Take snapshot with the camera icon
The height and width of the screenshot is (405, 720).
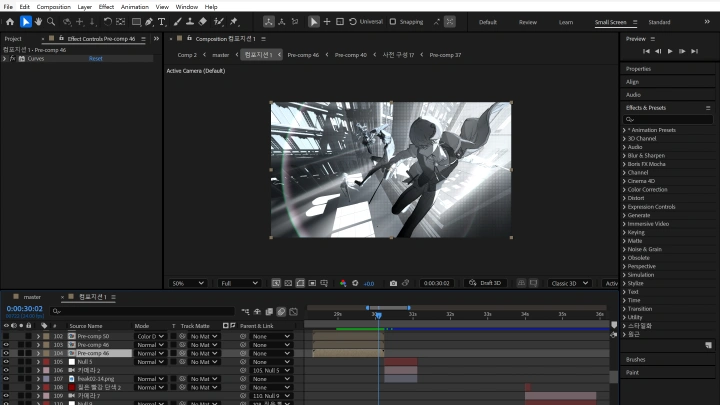[x=393, y=283]
